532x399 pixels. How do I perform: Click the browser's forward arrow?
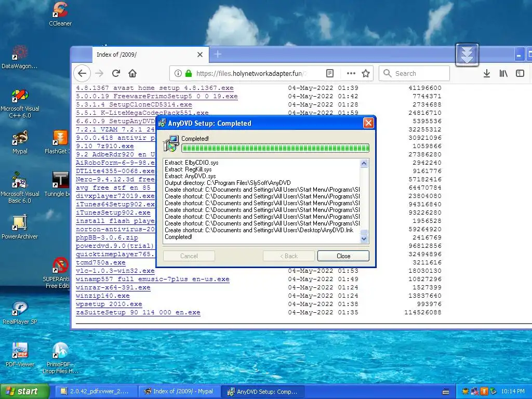[99, 73]
